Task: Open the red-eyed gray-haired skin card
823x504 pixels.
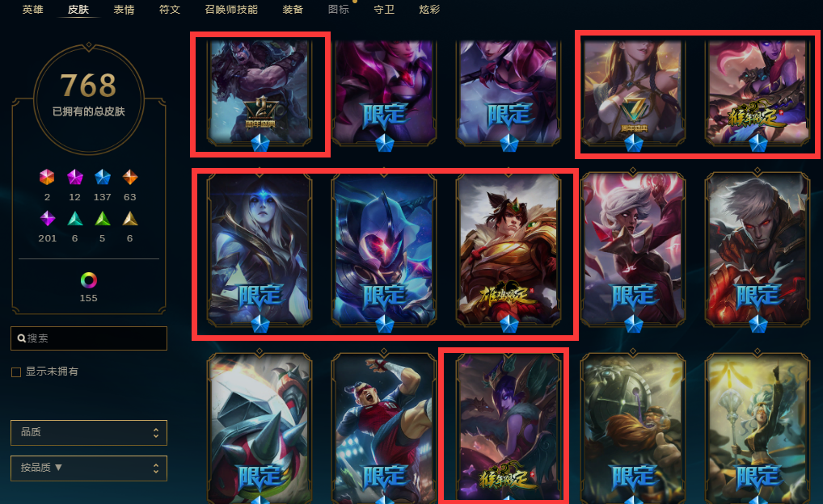Action: click(757, 249)
